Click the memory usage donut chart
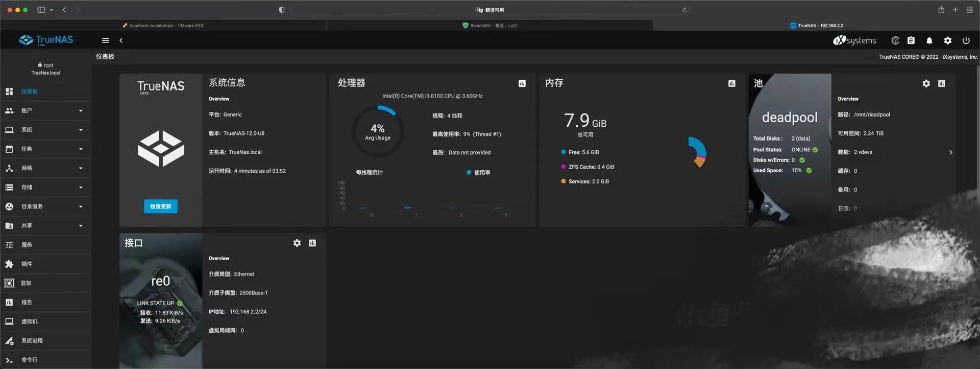 [x=697, y=152]
